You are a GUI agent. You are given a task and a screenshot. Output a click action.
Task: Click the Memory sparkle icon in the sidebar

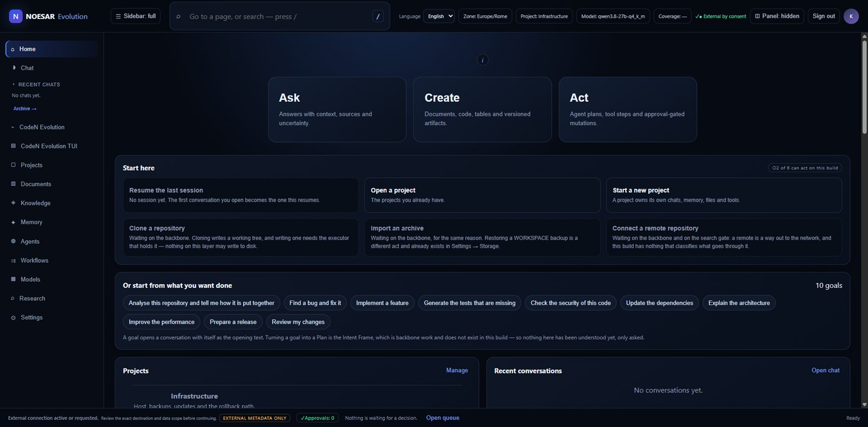[13, 222]
